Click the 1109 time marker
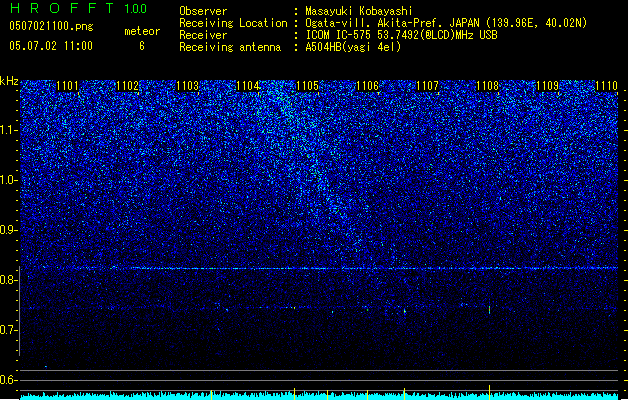Screen dimensions: 629x400 (548, 86)
